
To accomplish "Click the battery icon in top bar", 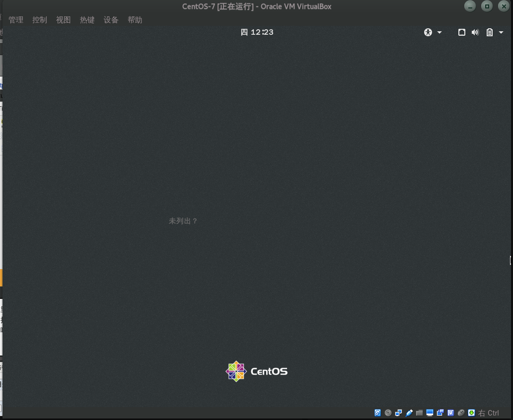I will pyautogui.click(x=490, y=32).
